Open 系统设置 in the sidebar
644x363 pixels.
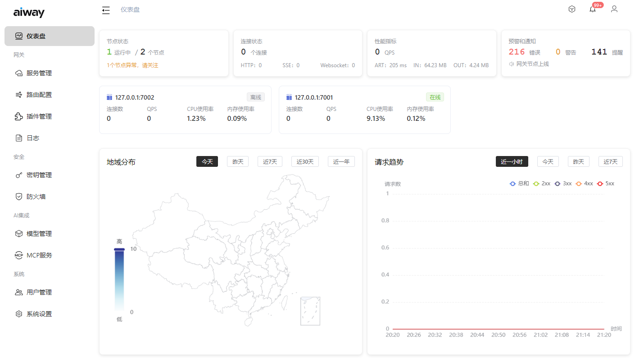click(x=39, y=314)
